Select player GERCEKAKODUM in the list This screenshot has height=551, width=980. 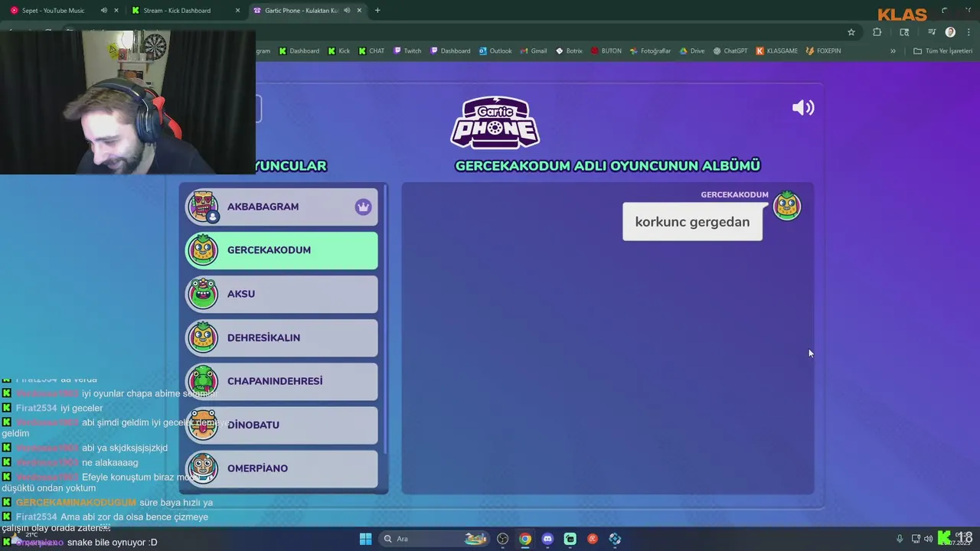(x=281, y=250)
